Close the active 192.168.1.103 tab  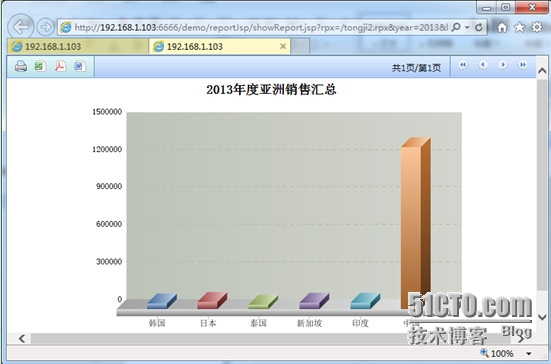(x=283, y=46)
